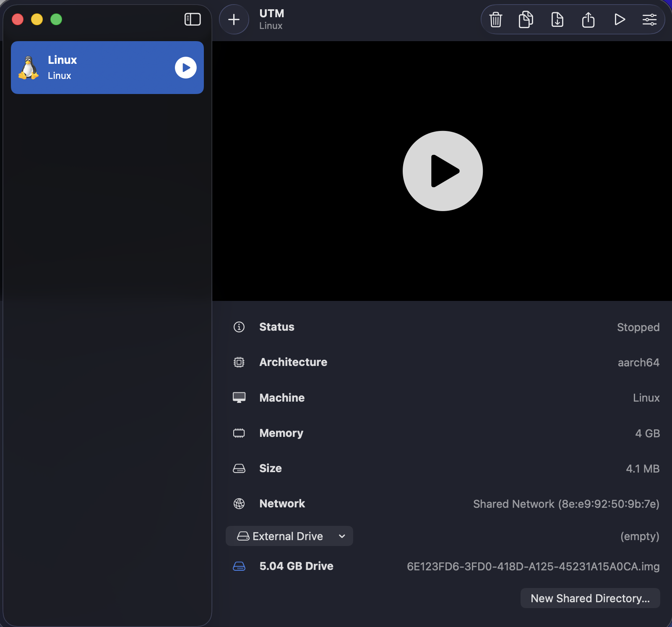672x627 pixels.
Task: Save the VM with the download icon
Action: (557, 19)
